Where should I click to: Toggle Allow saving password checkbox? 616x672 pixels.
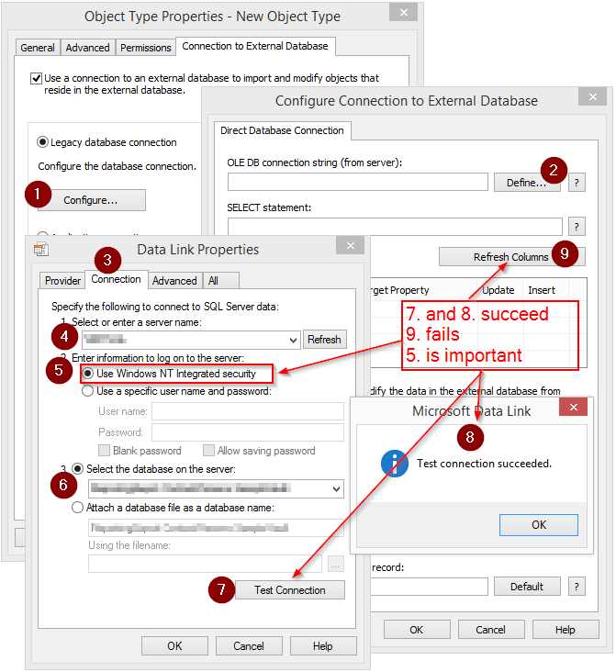pyautogui.click(x=208, y=451)
